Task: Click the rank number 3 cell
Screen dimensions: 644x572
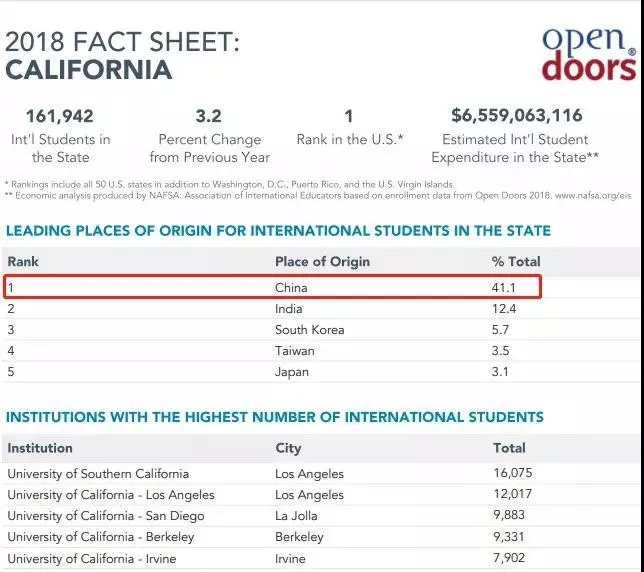Action: (11, 330)
